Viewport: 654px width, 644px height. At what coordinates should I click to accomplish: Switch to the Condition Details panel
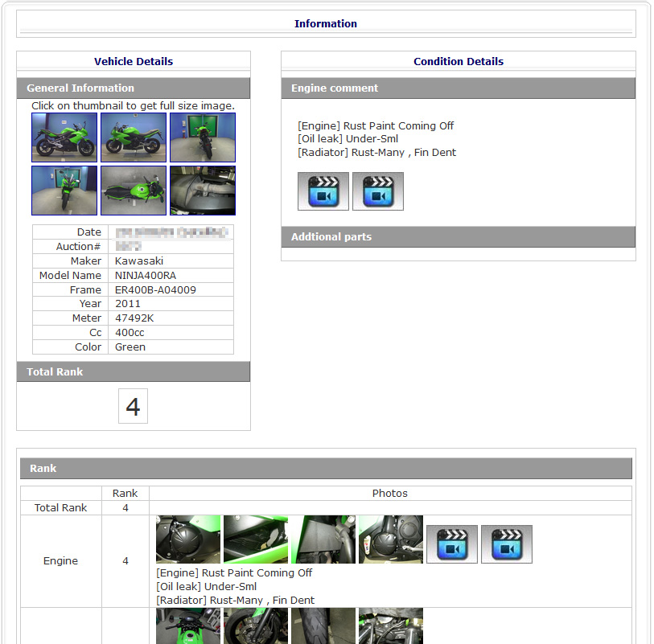458,61
